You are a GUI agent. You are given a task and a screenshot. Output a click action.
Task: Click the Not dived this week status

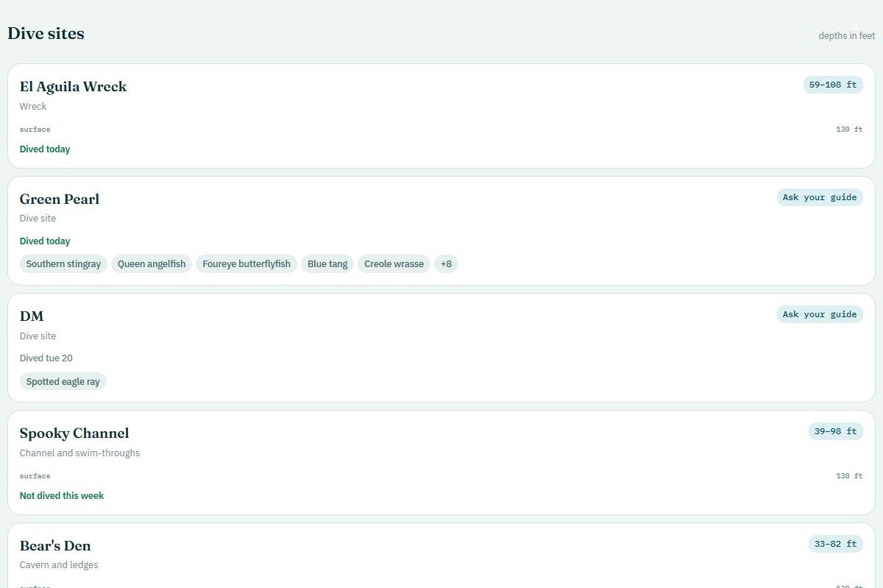click(62, 495)
